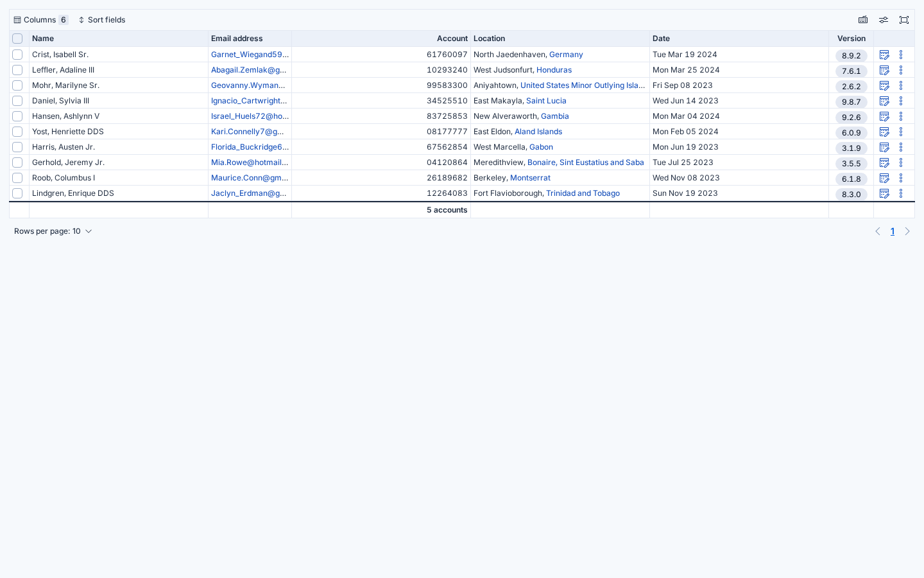Screen dimensions: 924x578
Task: Open table settings sliders icon
Action: [884, 20]
